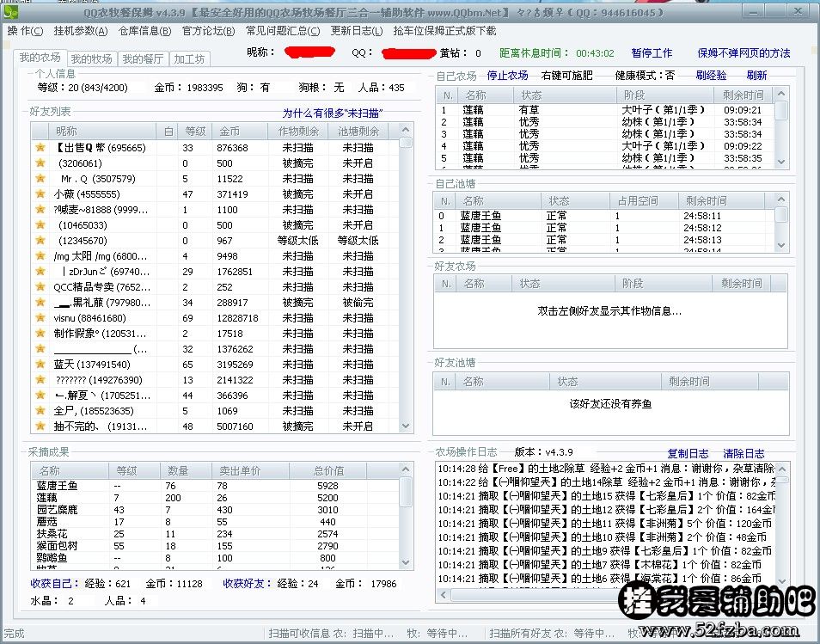This screenshot has width=820, height=644.
Task: Click the 刷经验 link
Action: click(711, 76)
